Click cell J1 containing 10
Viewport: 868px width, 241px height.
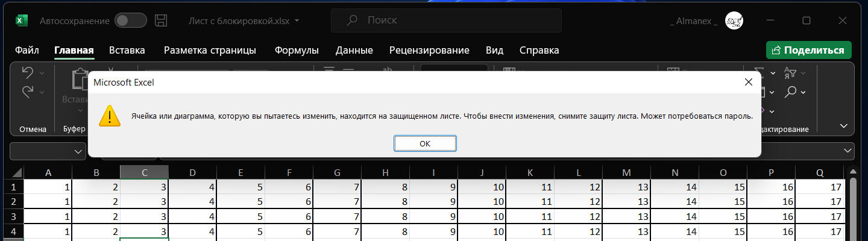pyautogui.click(x=482, y=187)
